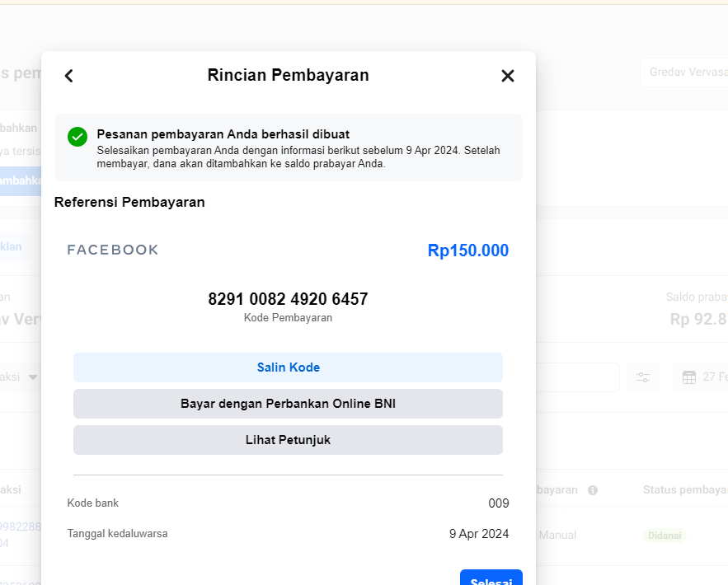Click the Kode bank value 009

(499, 503)
